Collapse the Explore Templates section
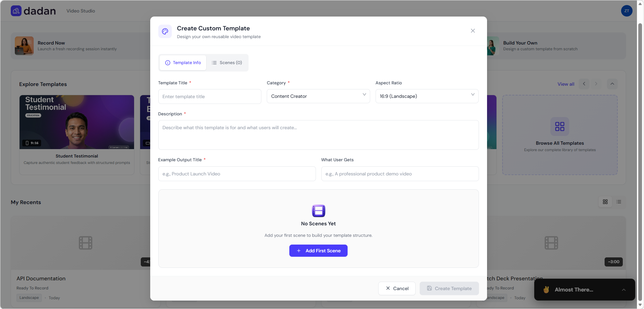644x309 pixels. click(x=612, y=84)
